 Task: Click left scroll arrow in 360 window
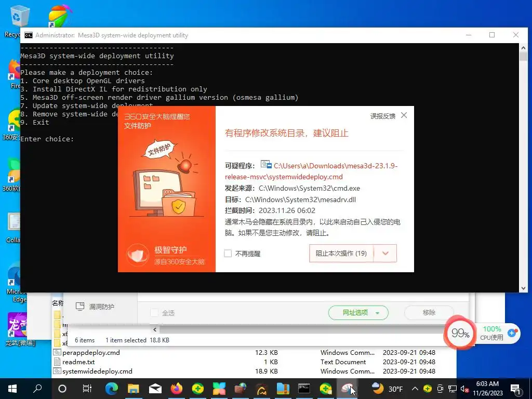coord(155,329)
